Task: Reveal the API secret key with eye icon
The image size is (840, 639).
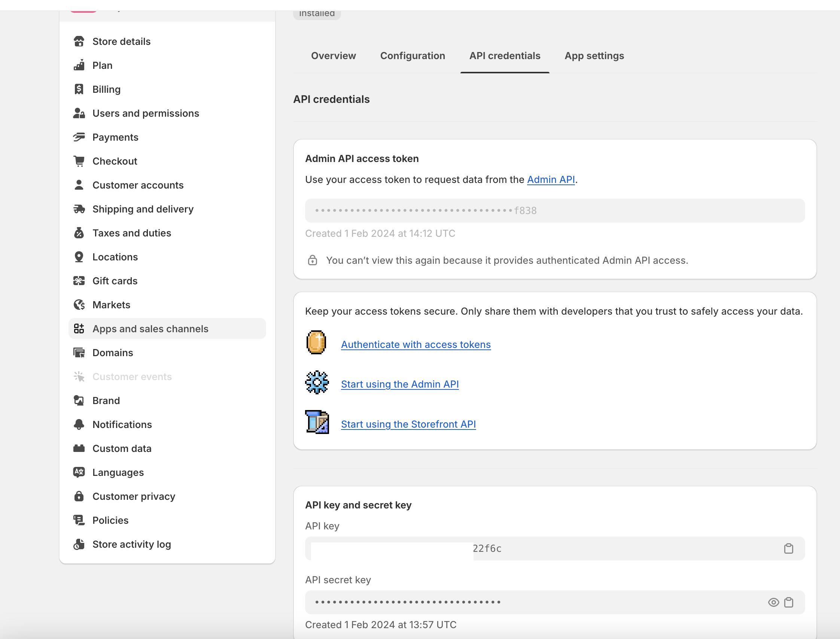Action: [x=773, y=602]
